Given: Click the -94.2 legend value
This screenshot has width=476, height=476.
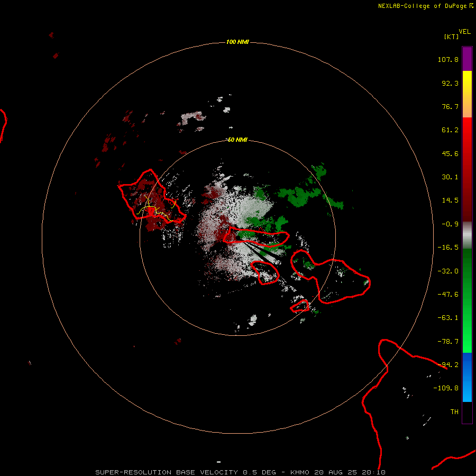Looking at the screenshot, I should 448,365.
